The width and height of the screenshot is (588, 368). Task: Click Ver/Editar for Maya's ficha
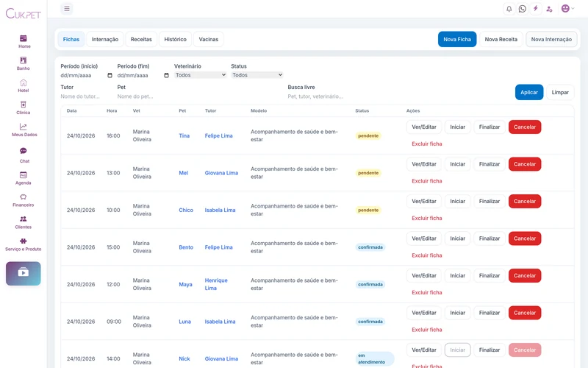pyautogui.click(x=424, y=275)
